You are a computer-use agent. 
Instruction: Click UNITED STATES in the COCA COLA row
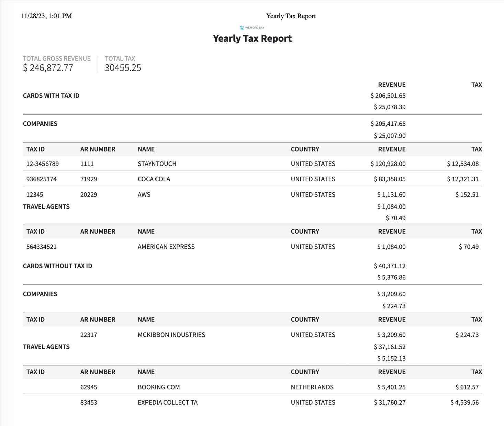click(x=313, y=179)
